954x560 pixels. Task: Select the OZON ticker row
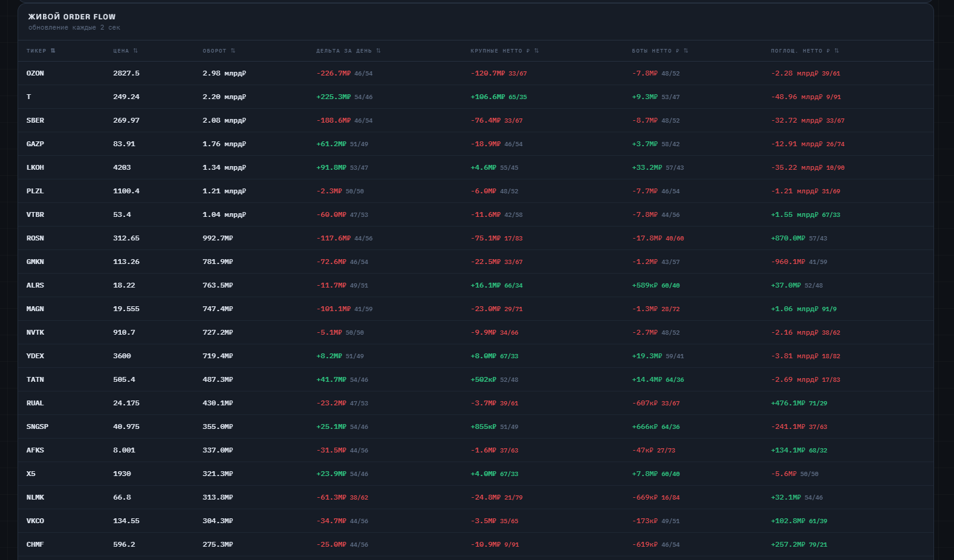click(476, 73)
